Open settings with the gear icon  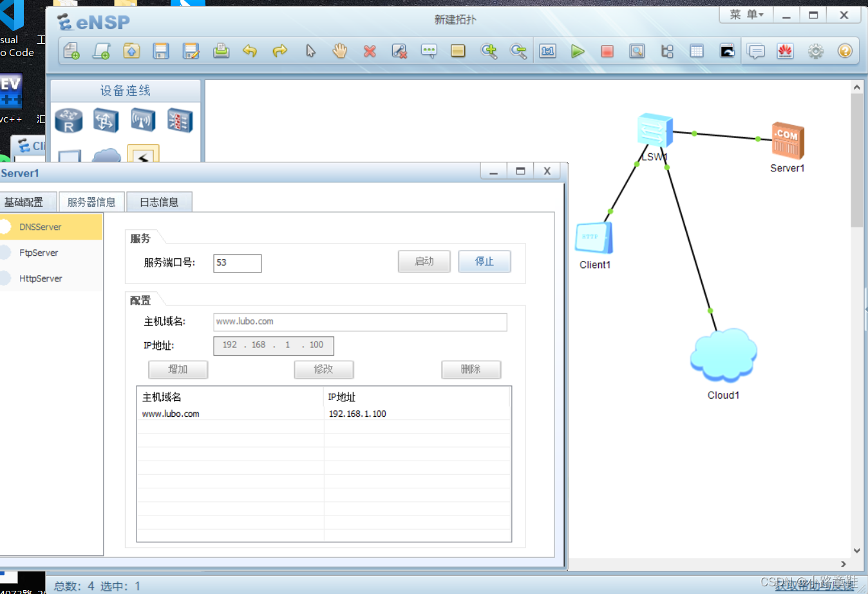coord(815,51)
